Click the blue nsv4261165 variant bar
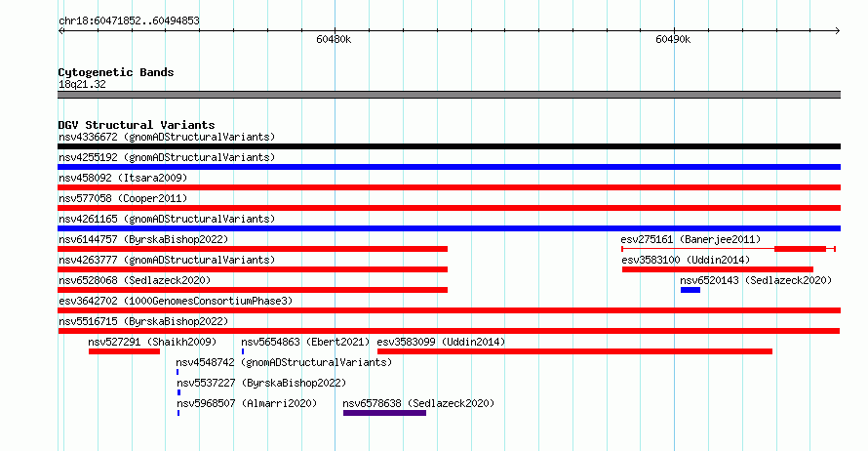 (x=449, y=228)
